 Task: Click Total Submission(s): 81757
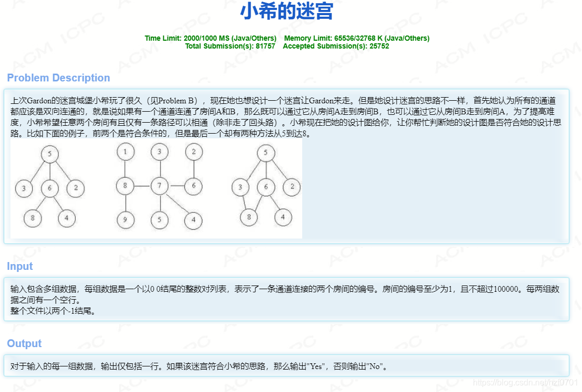(230, 46)
